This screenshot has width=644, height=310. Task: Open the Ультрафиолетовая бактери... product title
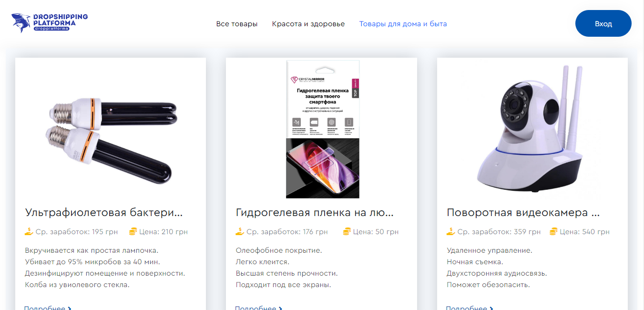pos(104,212)
